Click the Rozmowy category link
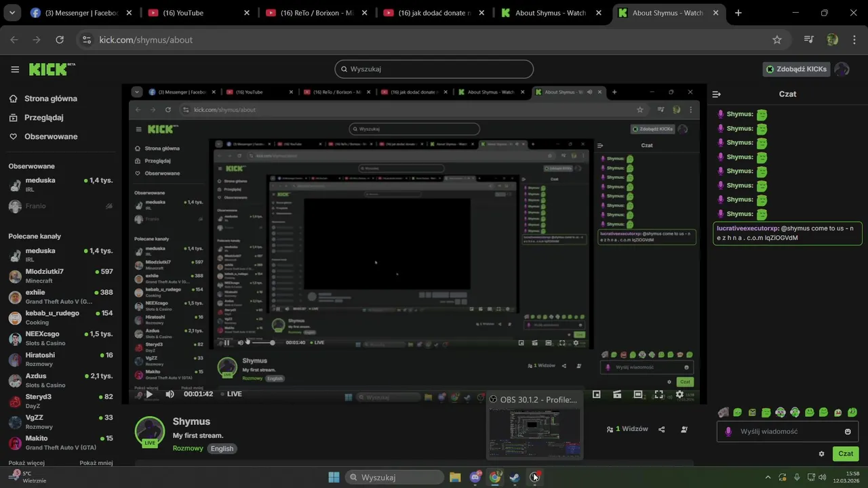868x488 pixels. pos(188,449)
